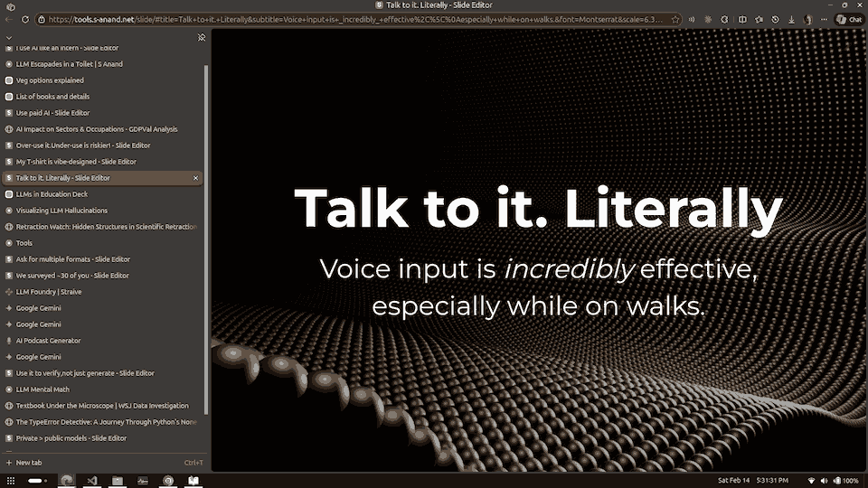Switch to 'Private > public models' tab
The image size is (868, 488).
[103, 438]
